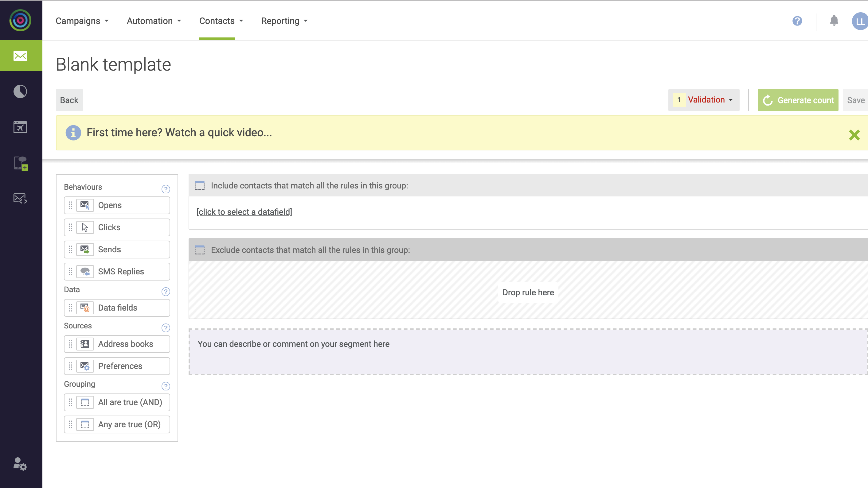Toggle the exclude contacts group checkbox
The height and width of the screenshot is (488, 868).
click(199, 250)
